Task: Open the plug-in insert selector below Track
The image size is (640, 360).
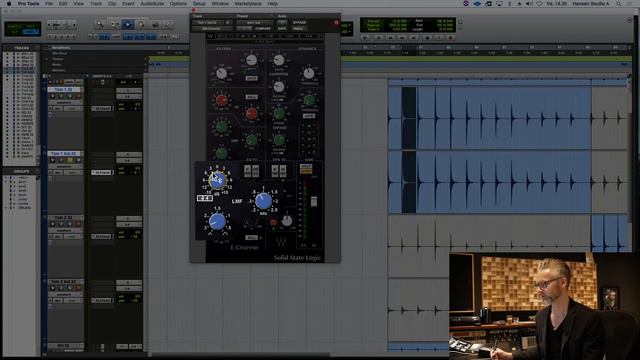Action: (212, 29)
